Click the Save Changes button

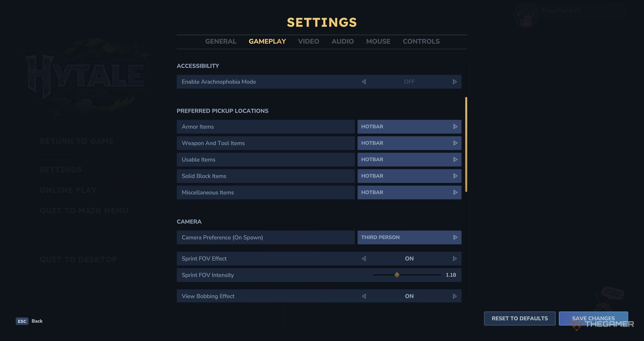593,319
